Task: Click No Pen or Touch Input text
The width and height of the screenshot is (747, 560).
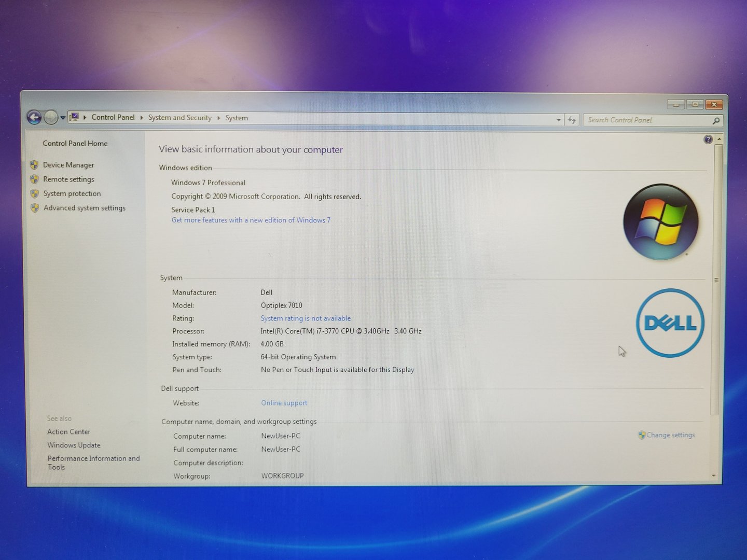Action: [338, 370]
